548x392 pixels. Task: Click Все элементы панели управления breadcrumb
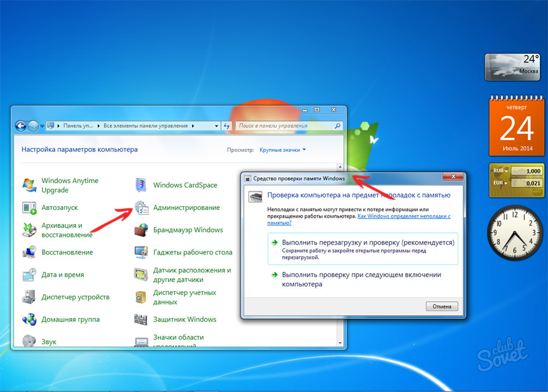tap(145, 126)
